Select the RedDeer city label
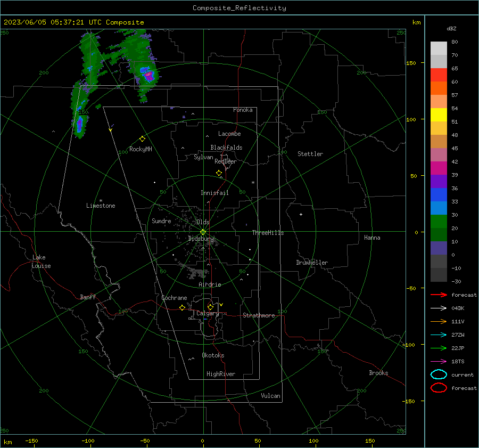 [226, 161]
